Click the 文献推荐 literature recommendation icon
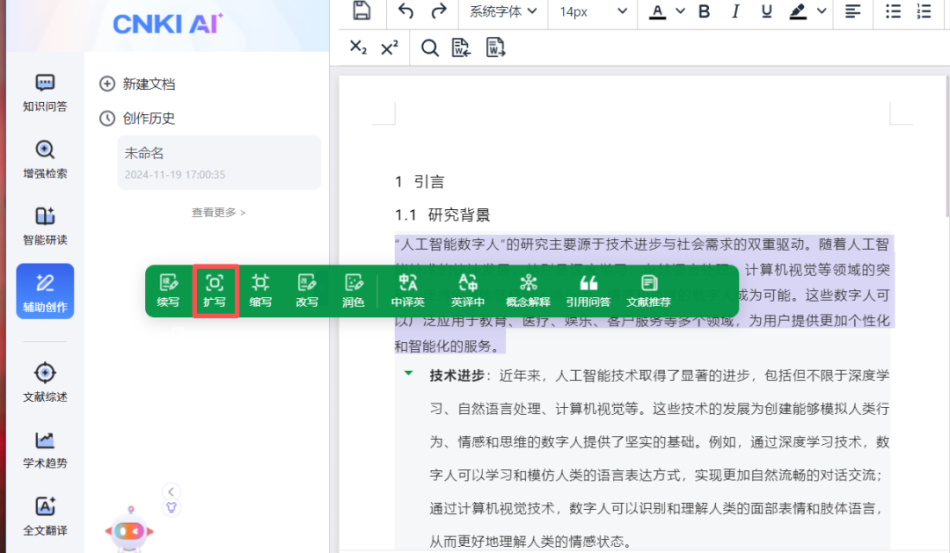Image resolution: width=950 pixels, height=553 pixels. coord(648,290)
